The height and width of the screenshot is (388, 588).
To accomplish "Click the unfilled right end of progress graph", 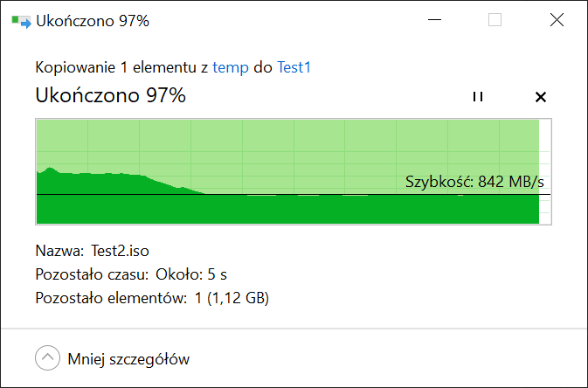I will pyautogui.click(x=545, y=172).
